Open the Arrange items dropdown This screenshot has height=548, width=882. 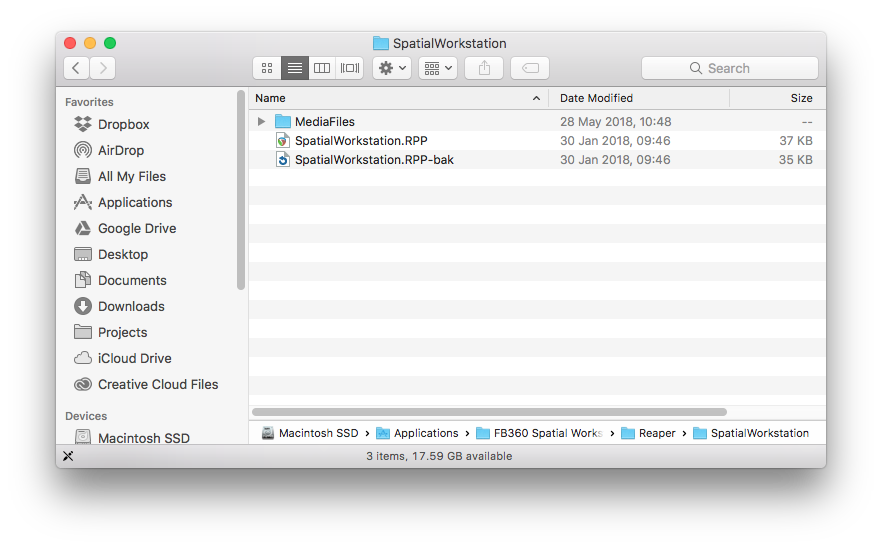click(438, 68)
